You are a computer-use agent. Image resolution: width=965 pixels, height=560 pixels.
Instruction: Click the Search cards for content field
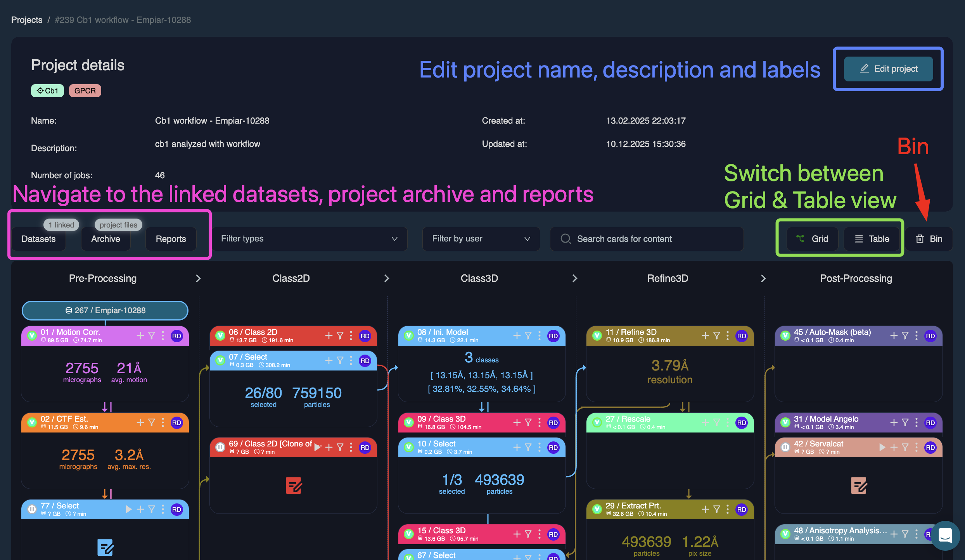(647, 239)
